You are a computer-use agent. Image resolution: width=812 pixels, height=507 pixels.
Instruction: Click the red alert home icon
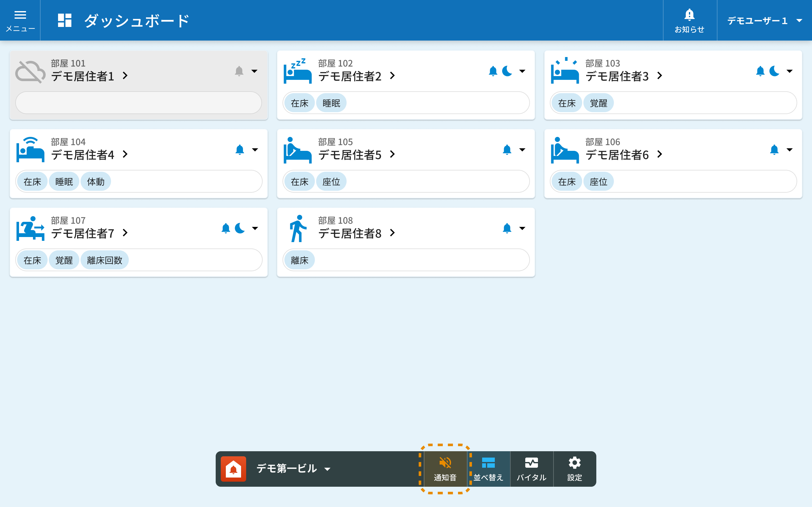[233, 469]
